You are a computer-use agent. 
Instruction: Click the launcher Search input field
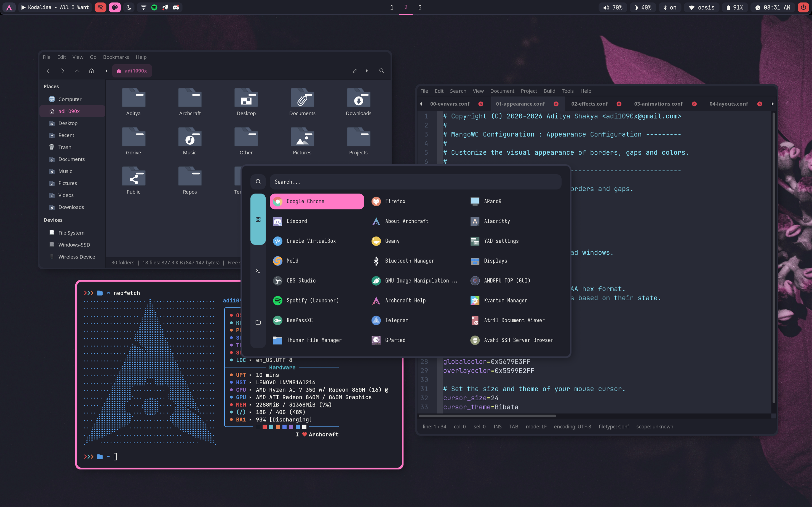point(415,182)
